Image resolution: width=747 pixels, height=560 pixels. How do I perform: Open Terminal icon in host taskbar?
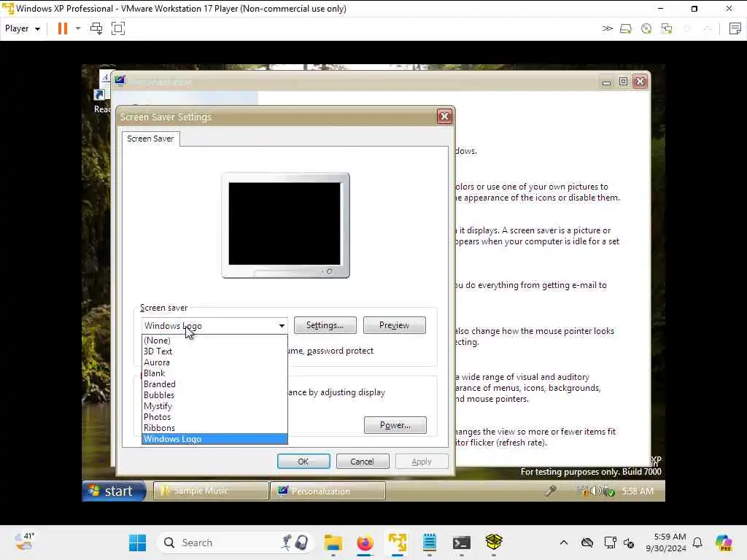pos(462,542)
